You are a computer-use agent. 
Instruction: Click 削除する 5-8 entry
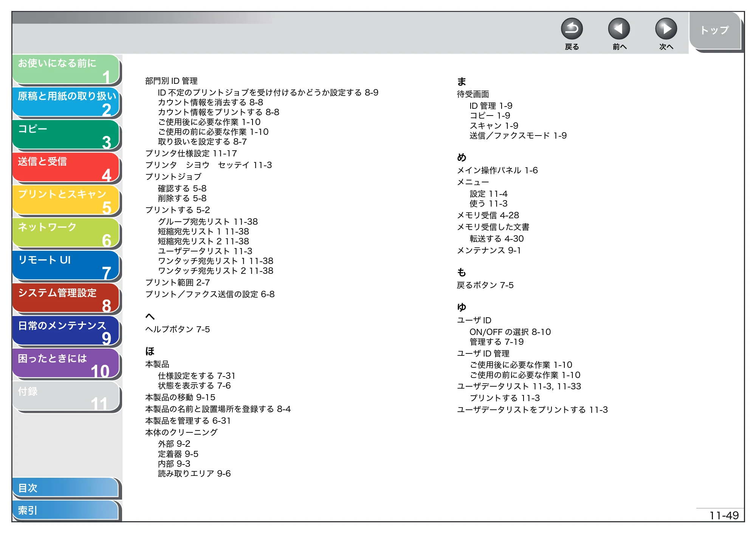182,198
